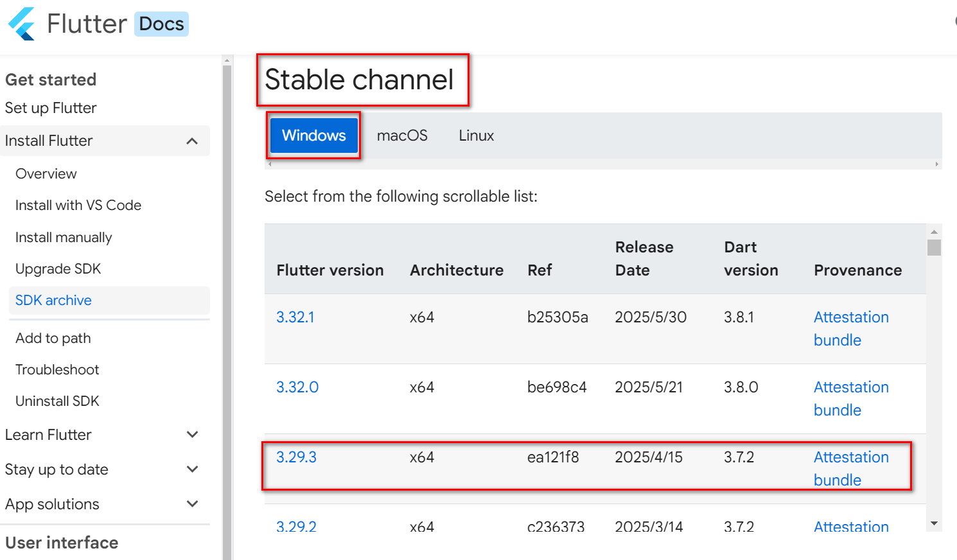The height and width of the screenshot is (560, 957).
Task: Open the Troubleshoot page from the sidebar
Action: coord(57,369)
